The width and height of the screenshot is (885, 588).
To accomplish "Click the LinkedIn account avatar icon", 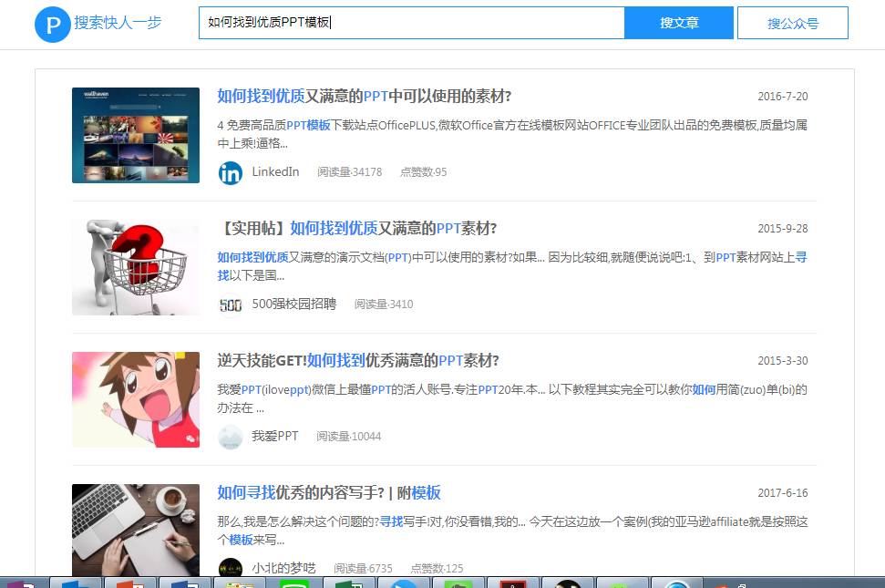I will 230,171.
